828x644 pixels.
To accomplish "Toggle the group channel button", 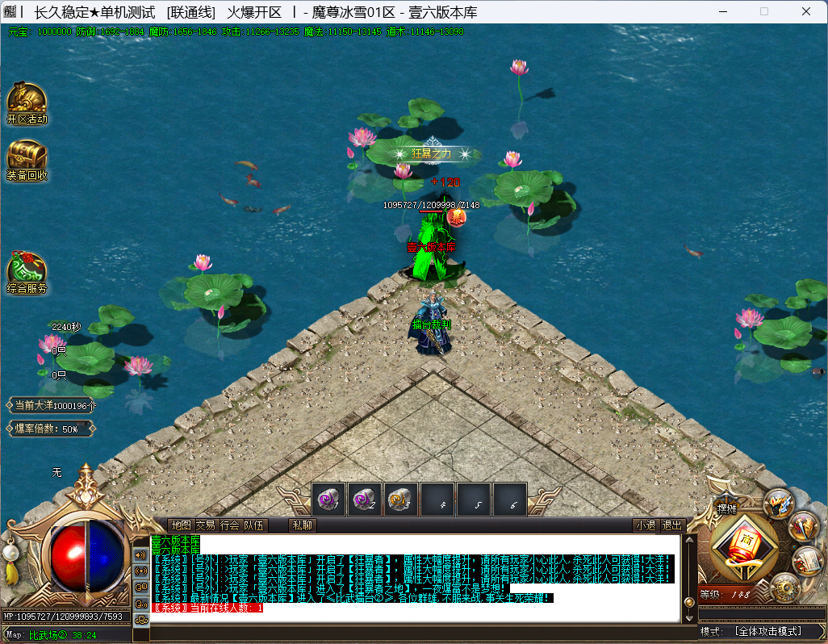I will click(x=141, y=621).
